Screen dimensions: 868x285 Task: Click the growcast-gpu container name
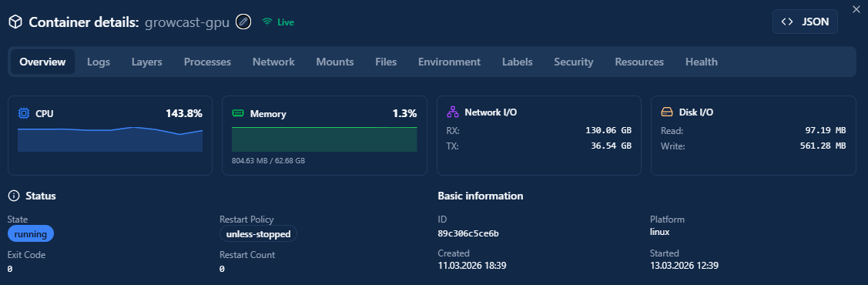click(x=187, y=22)
